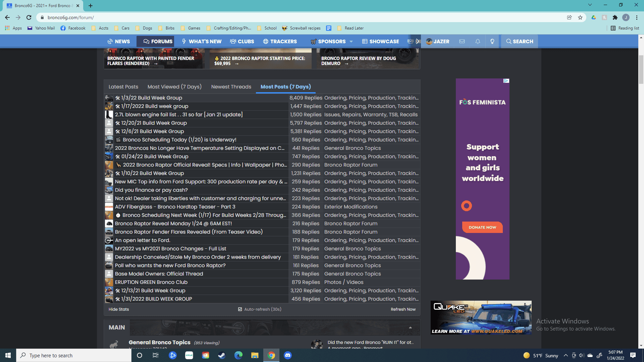Open the JAZER user account menu
The width and height of the screenshot is (644, 362).
(437, 41)
